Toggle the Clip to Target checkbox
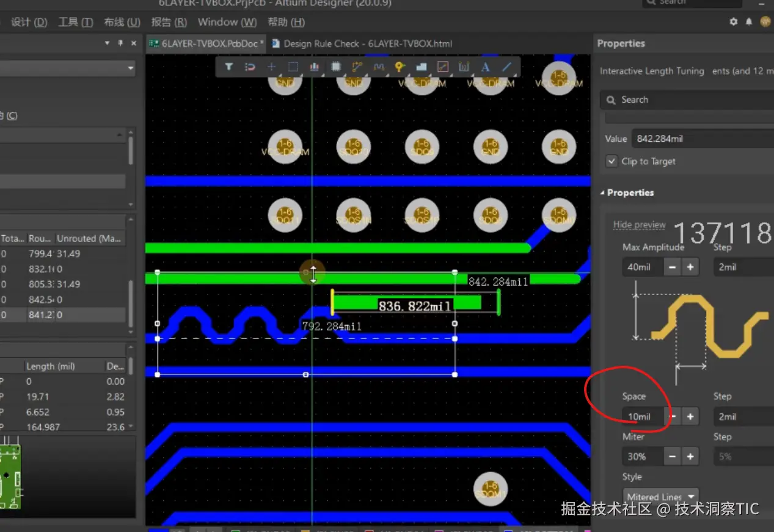Screen dimensions: 774x532 [612, 161]
